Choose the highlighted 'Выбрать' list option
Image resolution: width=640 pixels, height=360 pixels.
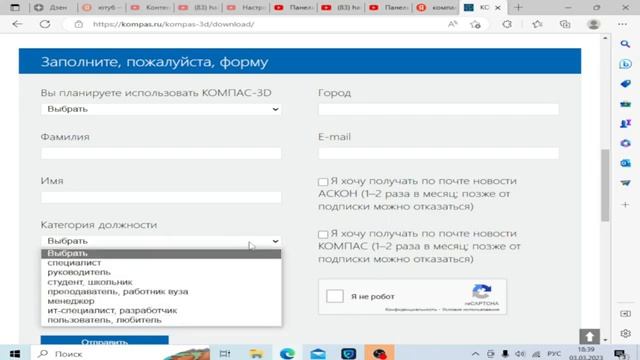coord(161,253)
